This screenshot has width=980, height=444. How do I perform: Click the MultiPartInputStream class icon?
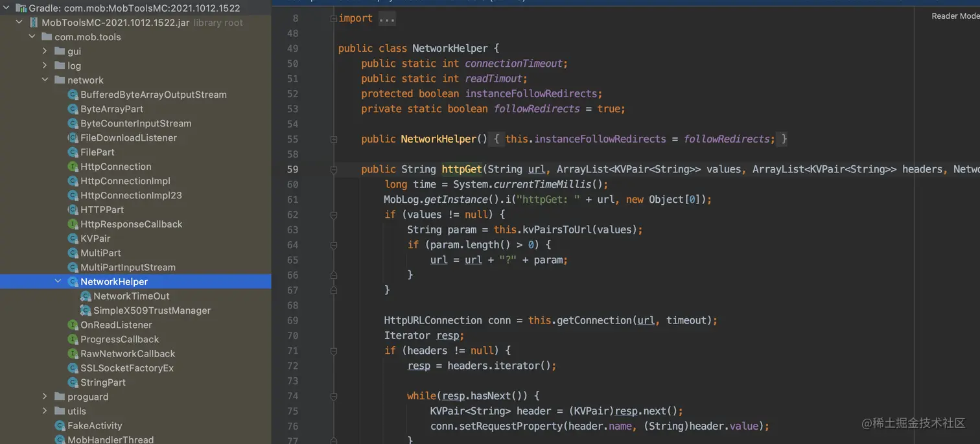73,267
